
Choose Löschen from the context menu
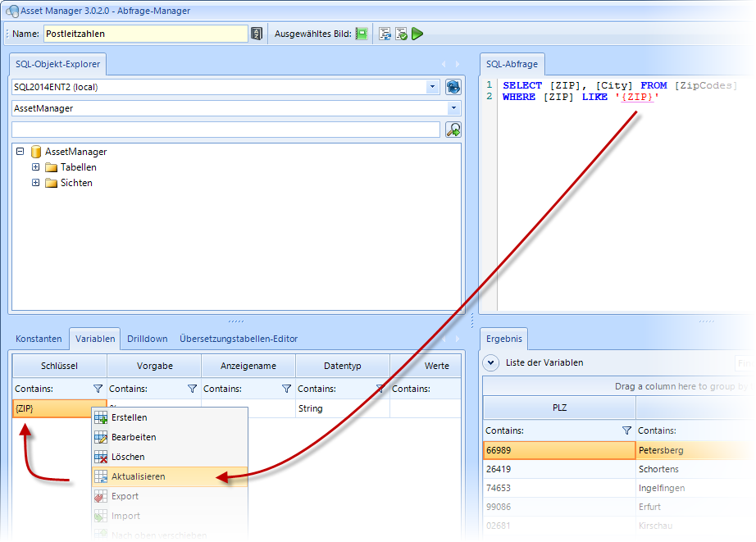click(x=170, y=457)
